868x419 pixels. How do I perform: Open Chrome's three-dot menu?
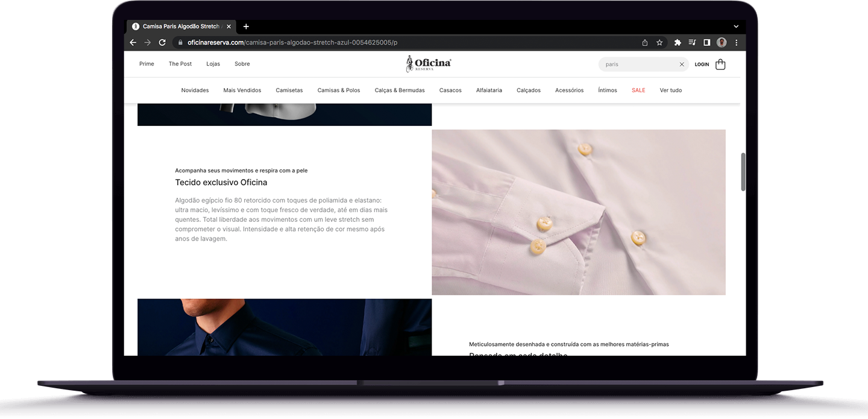tap(736, 43)
